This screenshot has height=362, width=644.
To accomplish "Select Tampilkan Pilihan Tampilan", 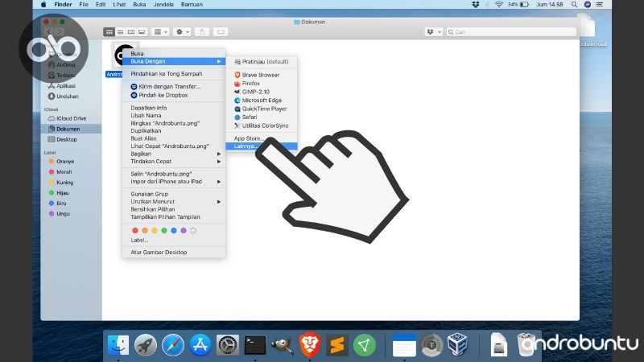I will [x=174, y=216].
